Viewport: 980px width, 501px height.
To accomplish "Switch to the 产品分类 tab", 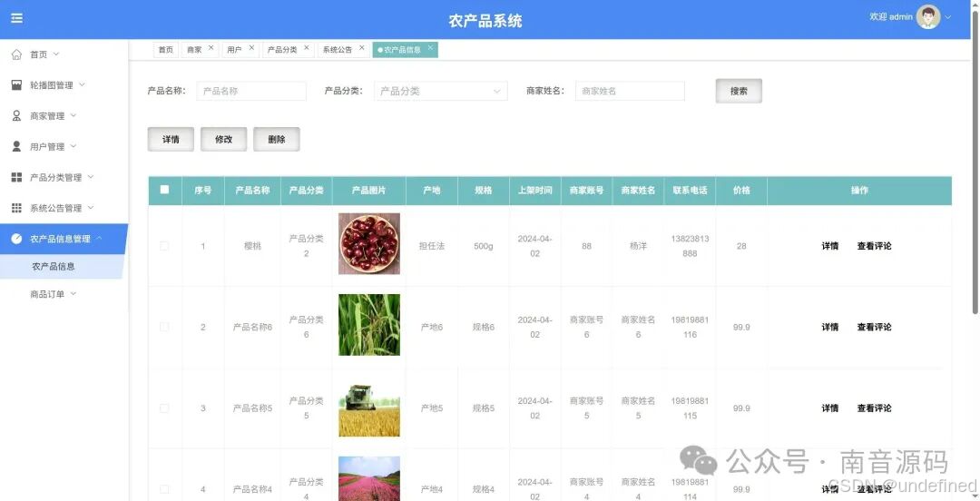I will pyautogui.click(x=282, y=49).
